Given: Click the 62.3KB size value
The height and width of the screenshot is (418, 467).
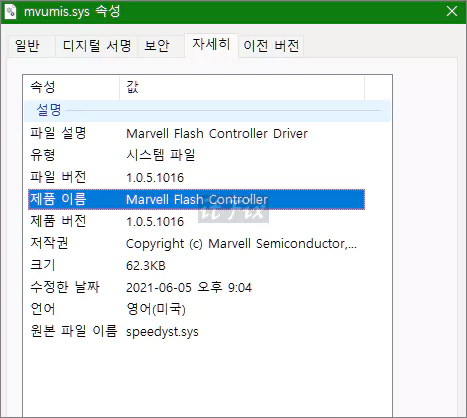Looking at the screenshot, I should coord(146,266).
